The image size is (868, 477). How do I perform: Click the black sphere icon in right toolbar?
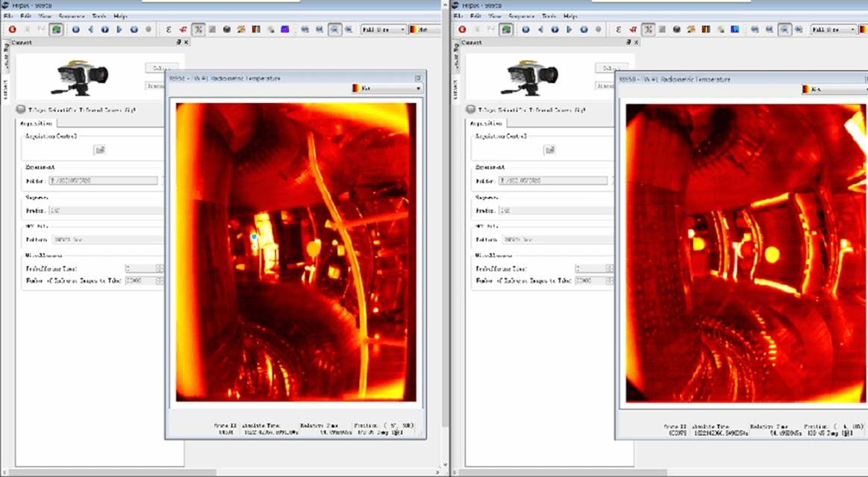pyautogui.click(x=676, y=30)
